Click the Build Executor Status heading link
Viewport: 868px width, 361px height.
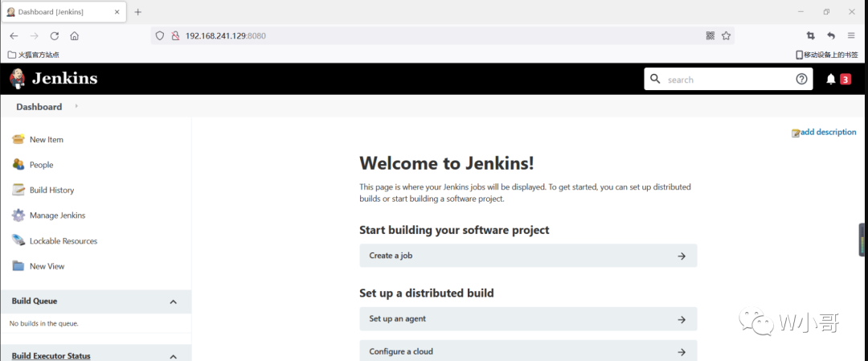click(51, 356)
